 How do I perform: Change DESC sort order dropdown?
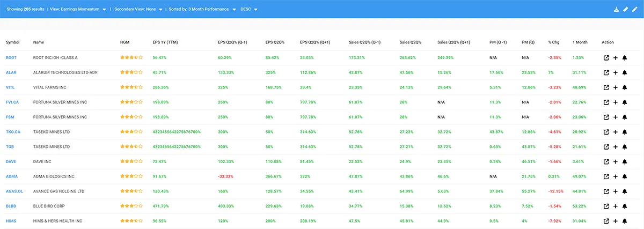click(249, 9)
